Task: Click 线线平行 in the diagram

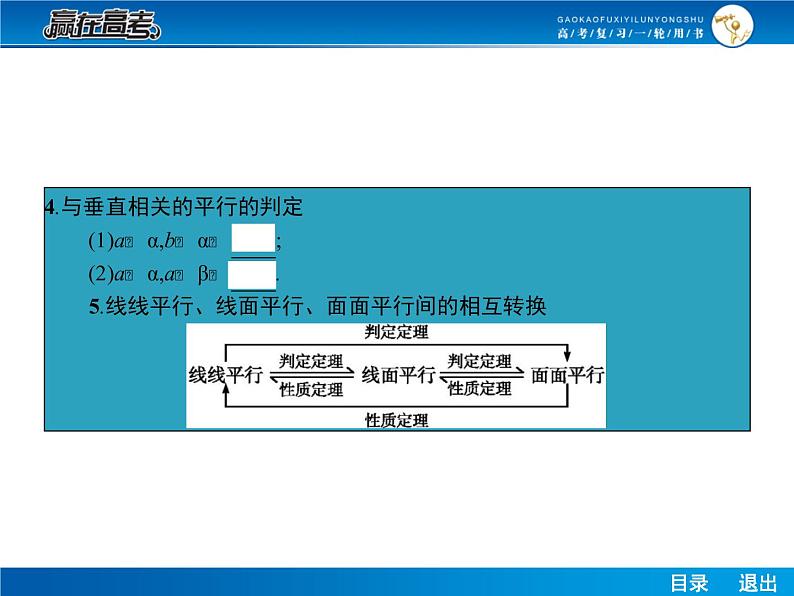Action: pos(226,375)
